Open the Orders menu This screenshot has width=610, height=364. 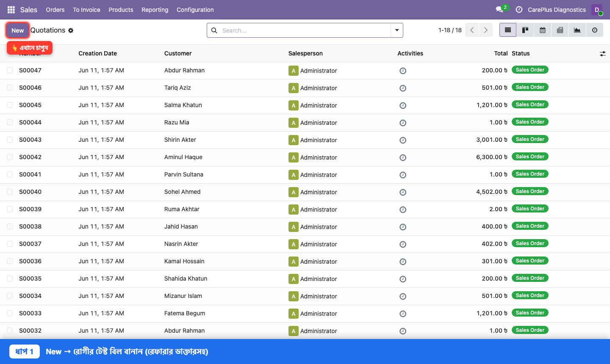(55, 10)
